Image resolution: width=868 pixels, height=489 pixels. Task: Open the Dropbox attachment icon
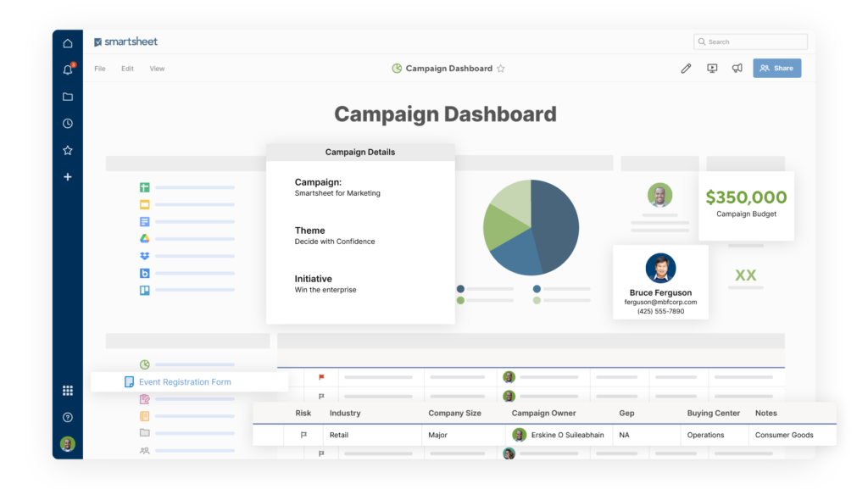144,256
